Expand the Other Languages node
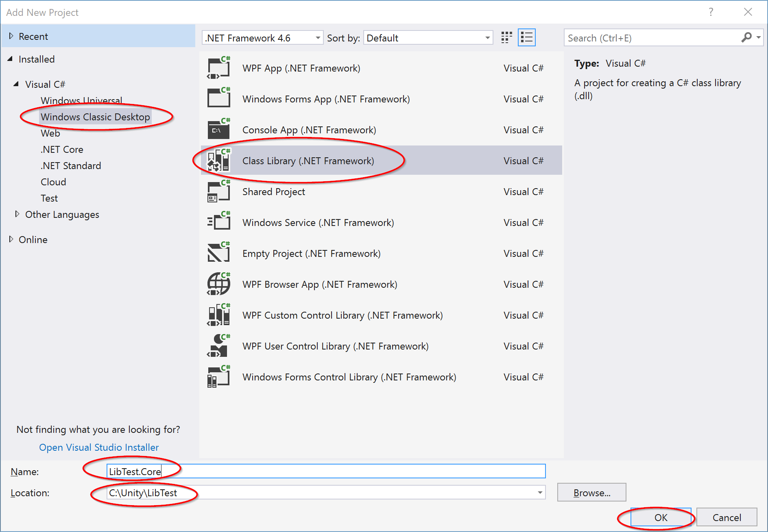Screen dimensions: 768x532 (17, 214)
